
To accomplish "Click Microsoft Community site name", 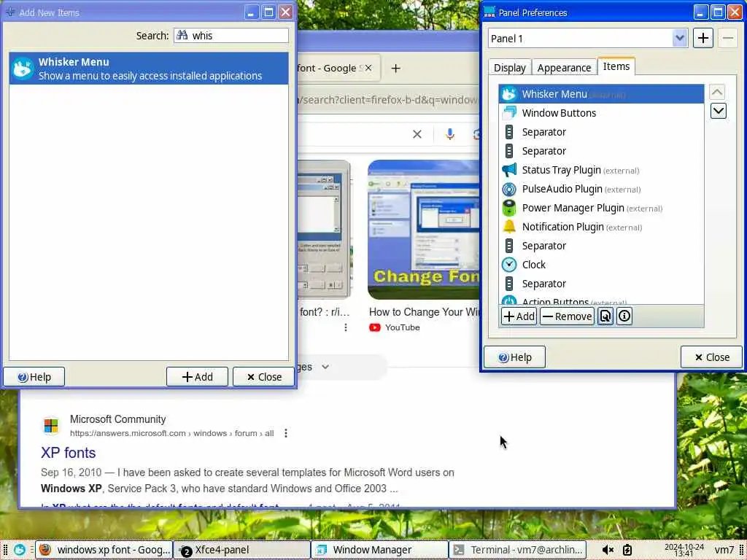I will [117, 419].
